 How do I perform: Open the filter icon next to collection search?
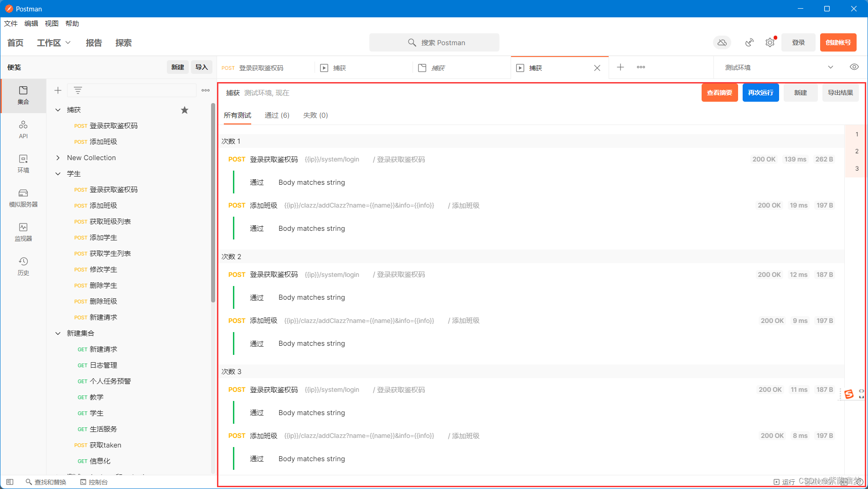tap(78, 90)
